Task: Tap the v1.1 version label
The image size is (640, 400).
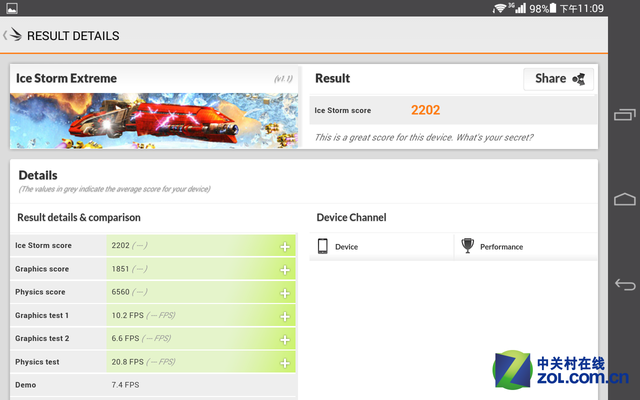Action: click(x=283, y=78)
